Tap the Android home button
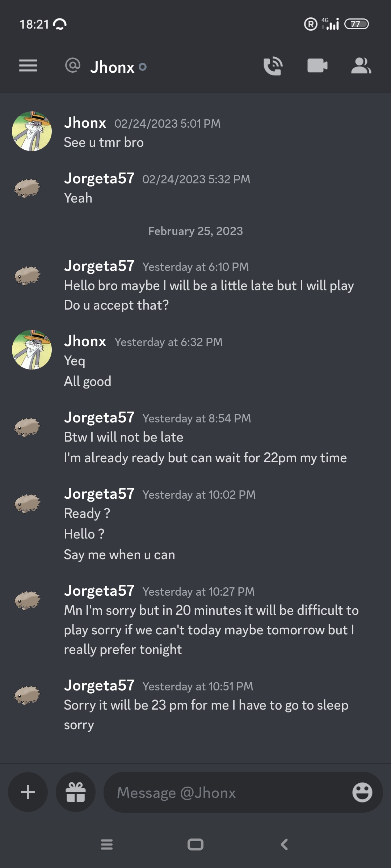Screen dimensions: 391x868 (195, 844)
